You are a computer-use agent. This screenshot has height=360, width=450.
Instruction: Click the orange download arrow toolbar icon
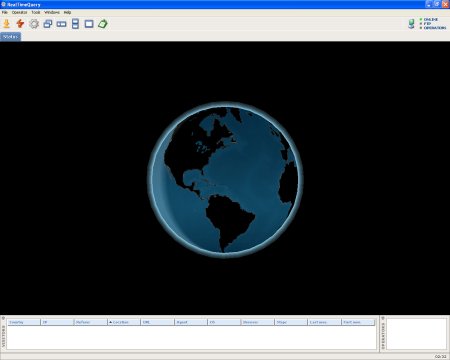click(x=6, y=24)
